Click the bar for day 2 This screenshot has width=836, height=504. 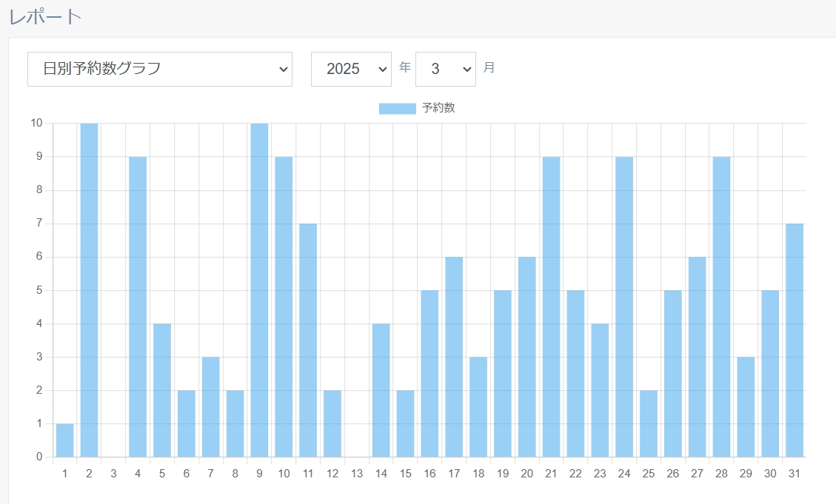(x=89, y=290)
